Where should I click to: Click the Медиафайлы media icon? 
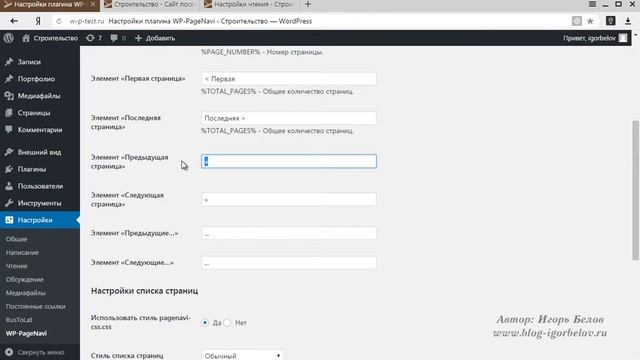pyautogui.click(x=9, y=96)
